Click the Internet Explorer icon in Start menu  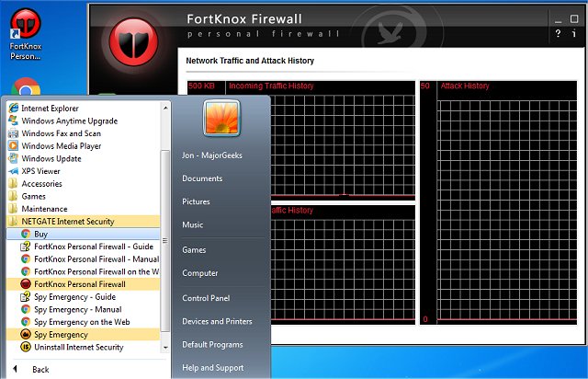(x=14, y=109)
